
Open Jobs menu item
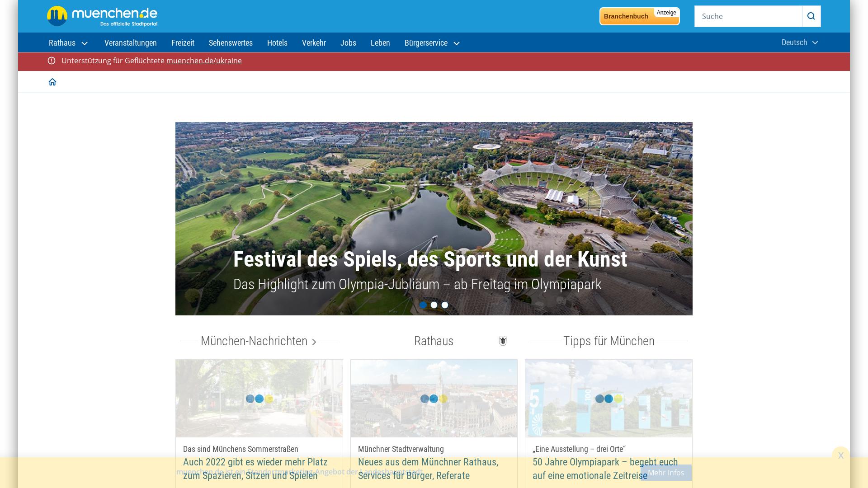(348, 43)
